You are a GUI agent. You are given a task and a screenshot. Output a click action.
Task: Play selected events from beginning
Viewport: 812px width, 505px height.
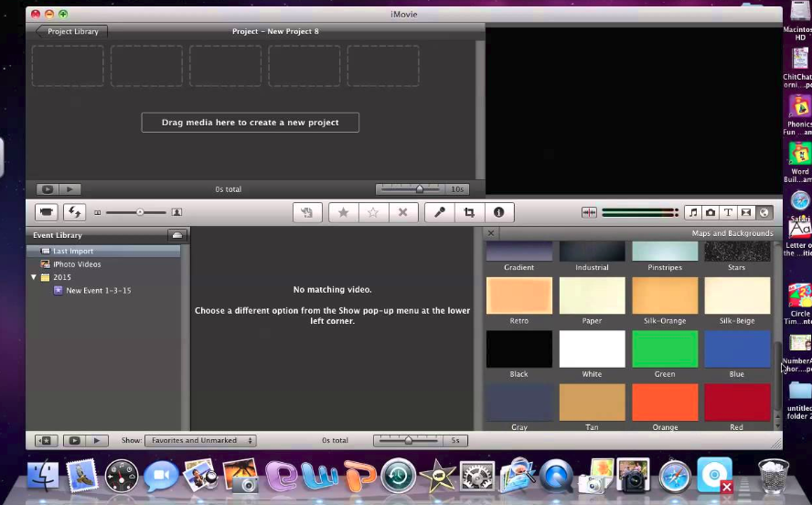pyautogui.click(x=96, y=441)
